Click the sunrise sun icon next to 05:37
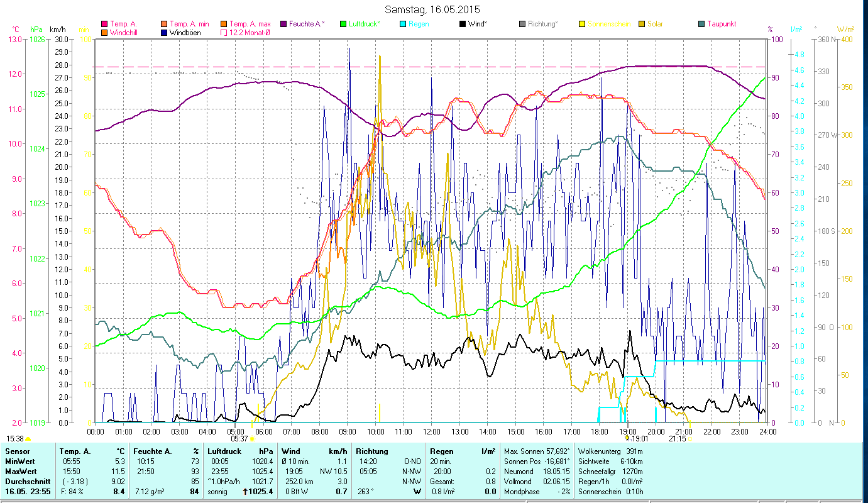Viewport: 868px width, 503px height. point(252,439)
